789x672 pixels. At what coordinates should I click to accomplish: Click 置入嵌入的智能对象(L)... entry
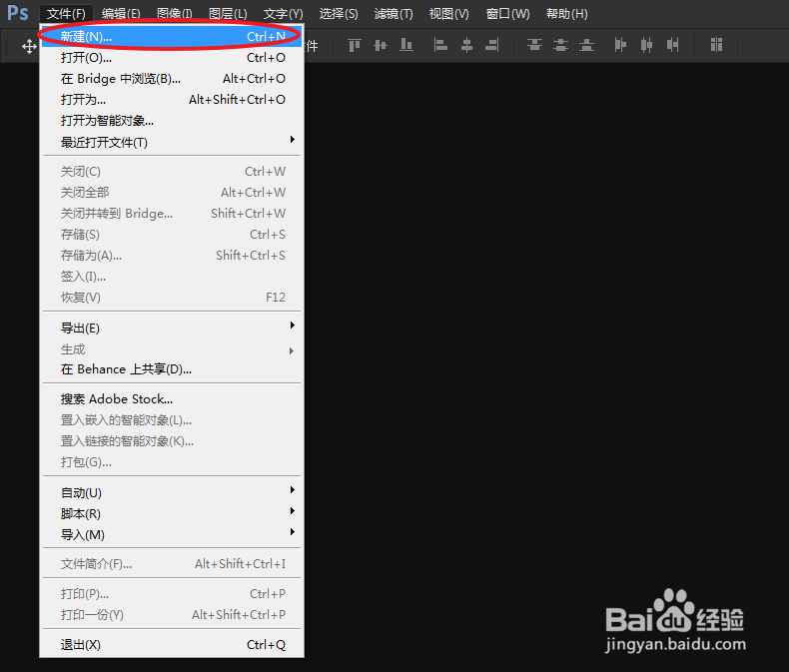(172, 420)
